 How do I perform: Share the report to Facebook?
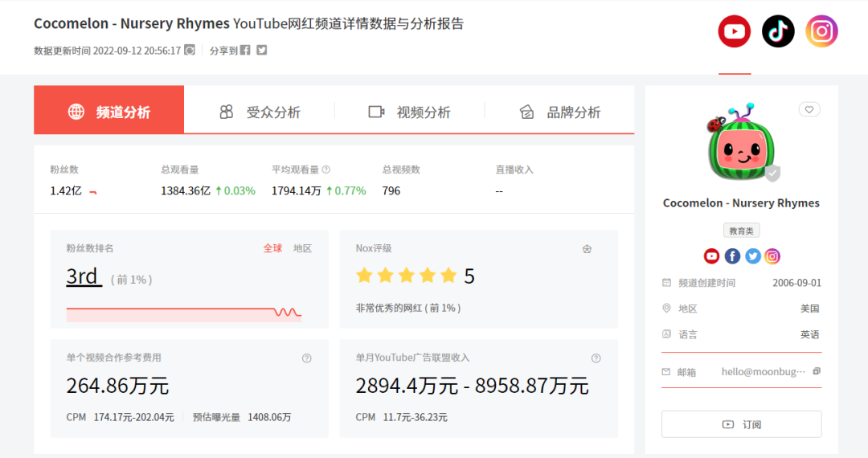245,50
